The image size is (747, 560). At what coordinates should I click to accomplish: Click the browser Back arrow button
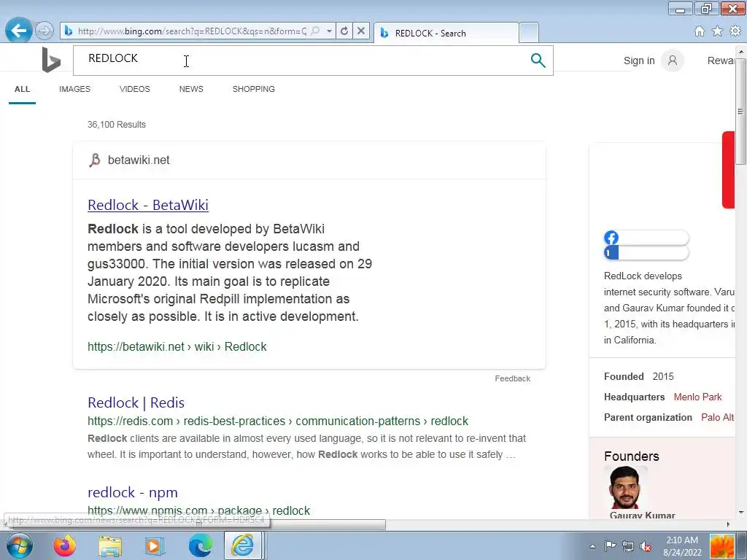point(18,31)
